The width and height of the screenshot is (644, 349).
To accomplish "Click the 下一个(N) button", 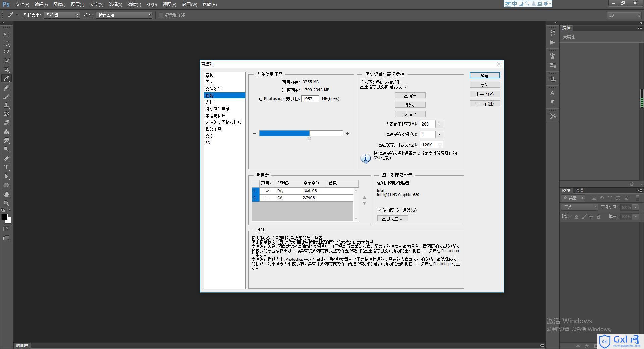I will tap(485, 104).
